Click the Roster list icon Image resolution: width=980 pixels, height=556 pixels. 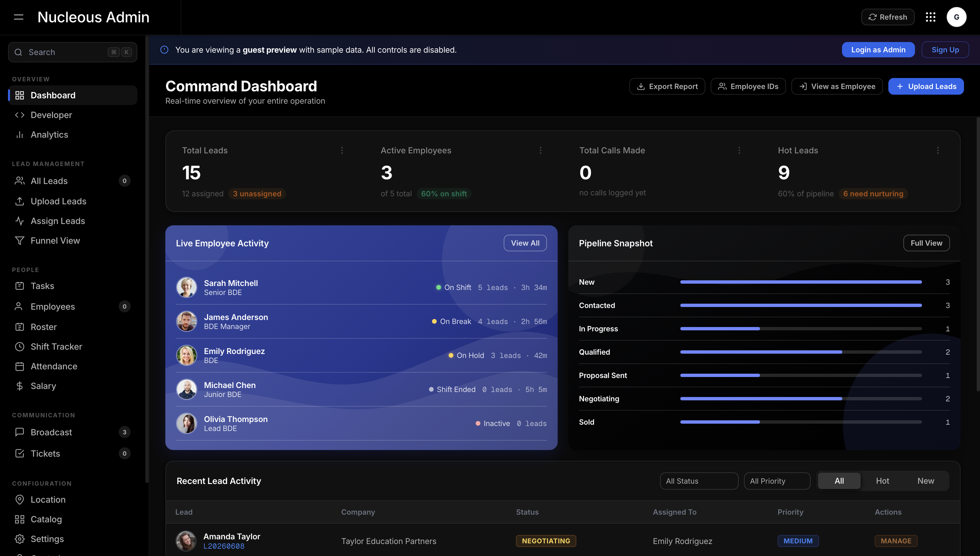[19, 327]
